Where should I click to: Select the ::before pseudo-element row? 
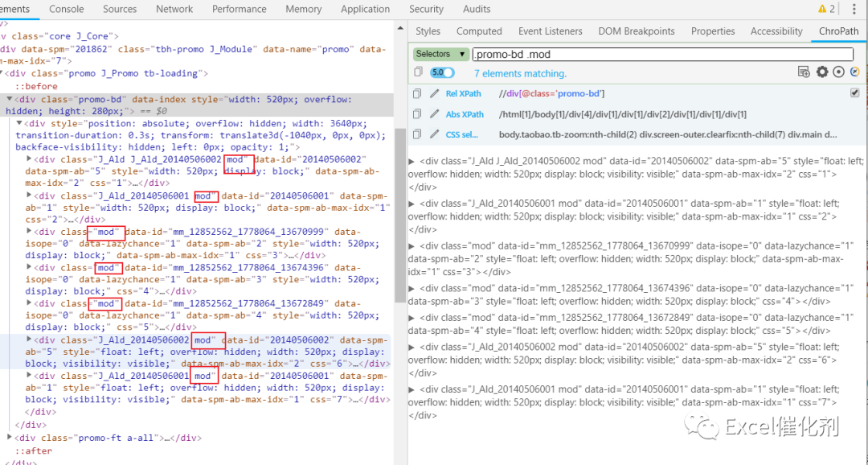[36, 86]
